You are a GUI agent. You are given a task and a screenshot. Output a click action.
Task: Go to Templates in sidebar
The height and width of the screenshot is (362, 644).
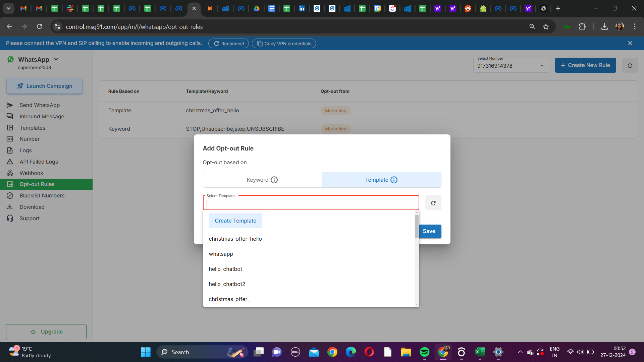tap(32, 128)
